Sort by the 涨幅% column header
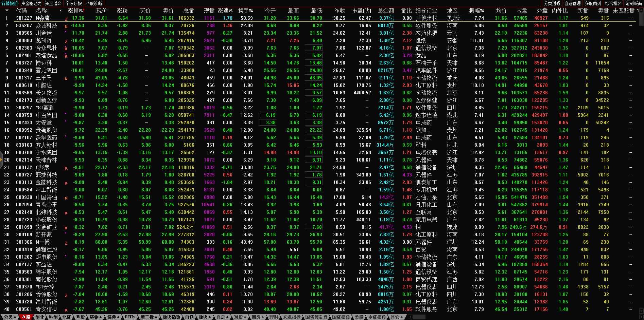Viewport: 644px width, 320px height. (x=75, y=11)
